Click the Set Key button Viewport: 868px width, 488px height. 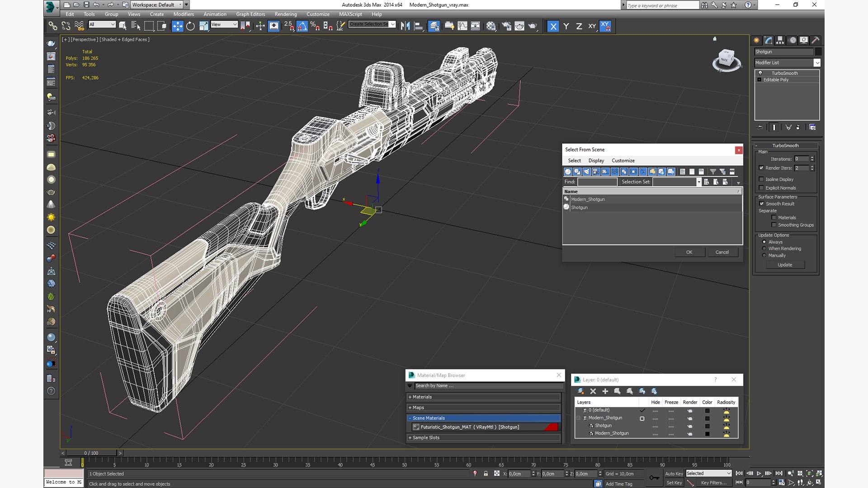pos(674,483)
